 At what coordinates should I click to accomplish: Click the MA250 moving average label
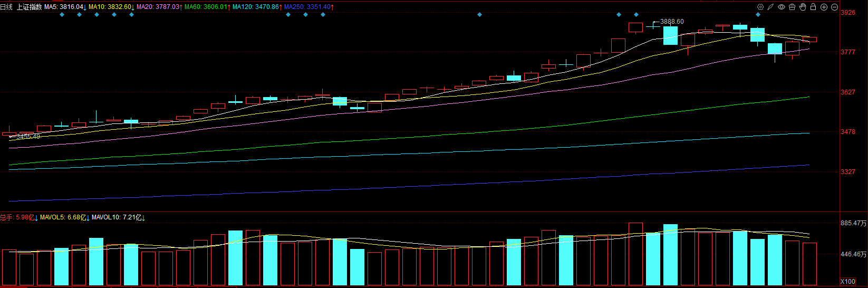pyautogui.click(x=308, y=7)
